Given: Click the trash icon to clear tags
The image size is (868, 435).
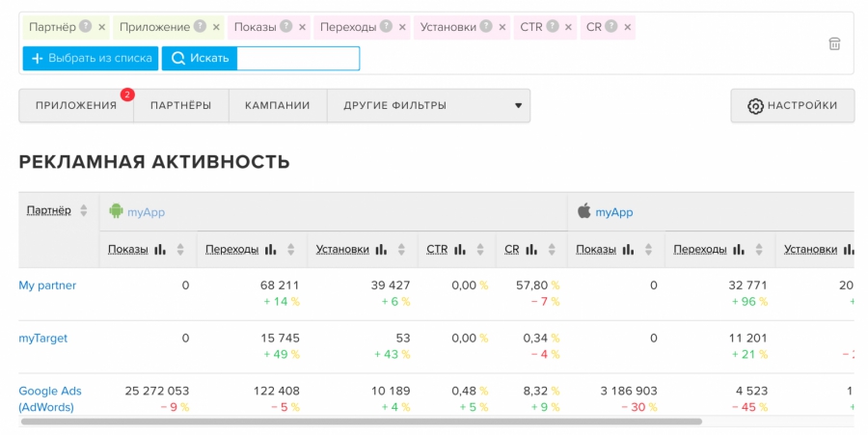Looking at the screenshot, I should [834, 43].
